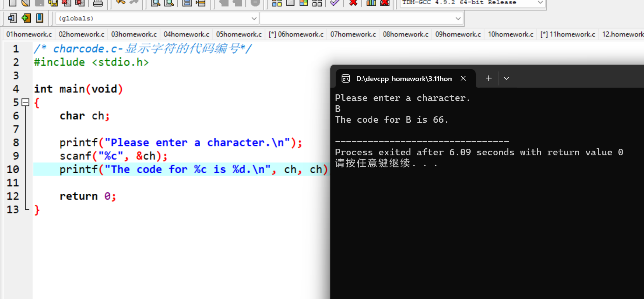
Task: Click the Save All toolbar icon
Action: (x=53, y=3)
